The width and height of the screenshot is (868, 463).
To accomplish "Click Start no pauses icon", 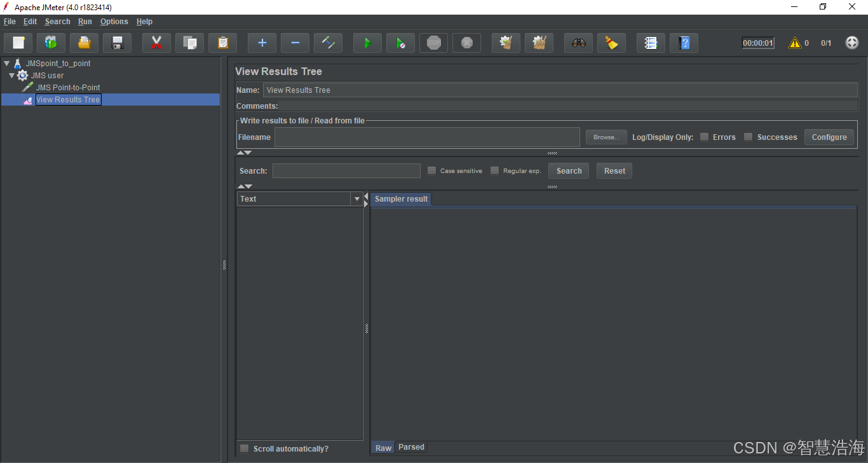I will coord(400,43).
